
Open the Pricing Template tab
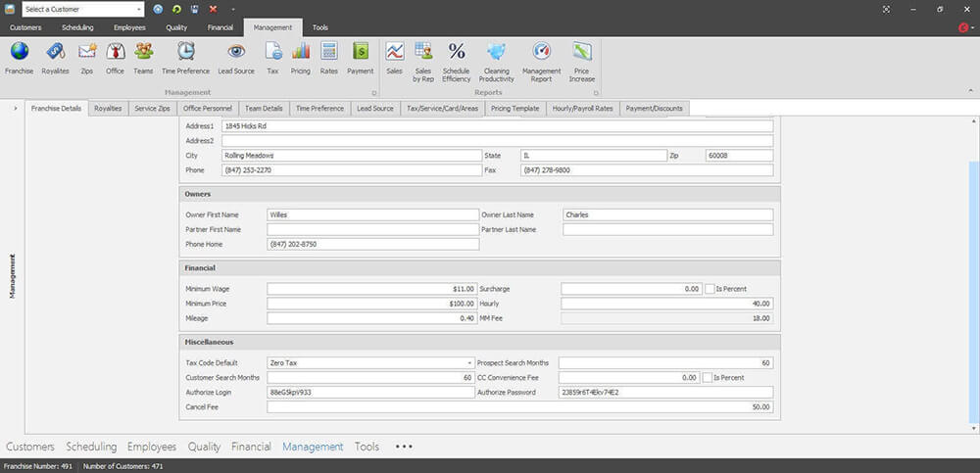(514, 108)
